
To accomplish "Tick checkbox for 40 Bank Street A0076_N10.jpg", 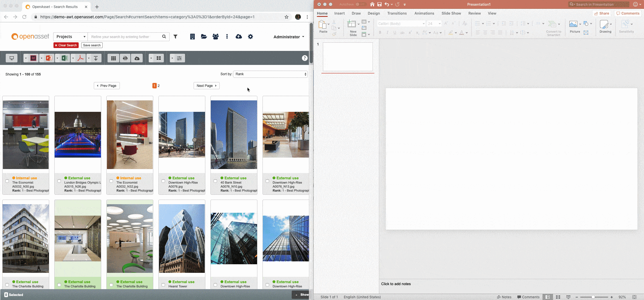I will click(x=215, y=181).
